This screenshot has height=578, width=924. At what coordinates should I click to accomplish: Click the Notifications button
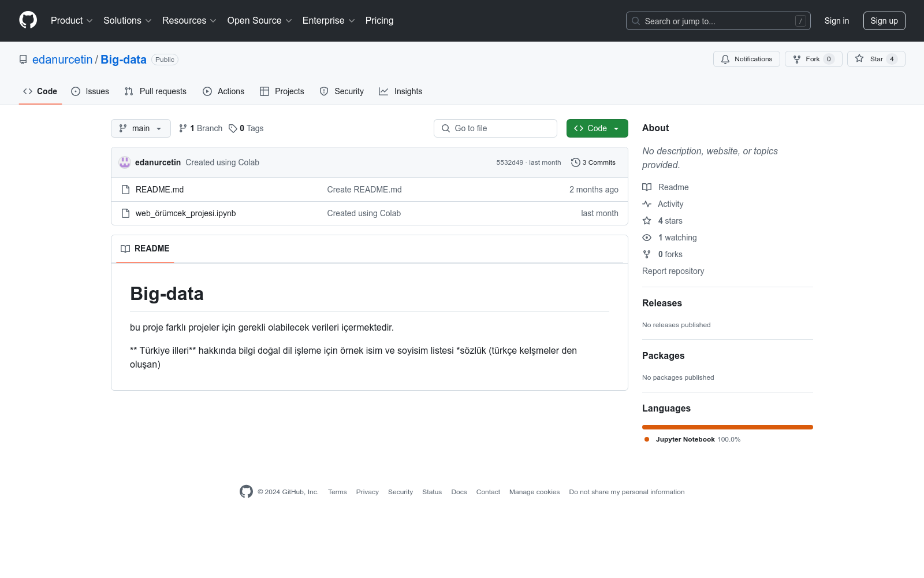747,59
